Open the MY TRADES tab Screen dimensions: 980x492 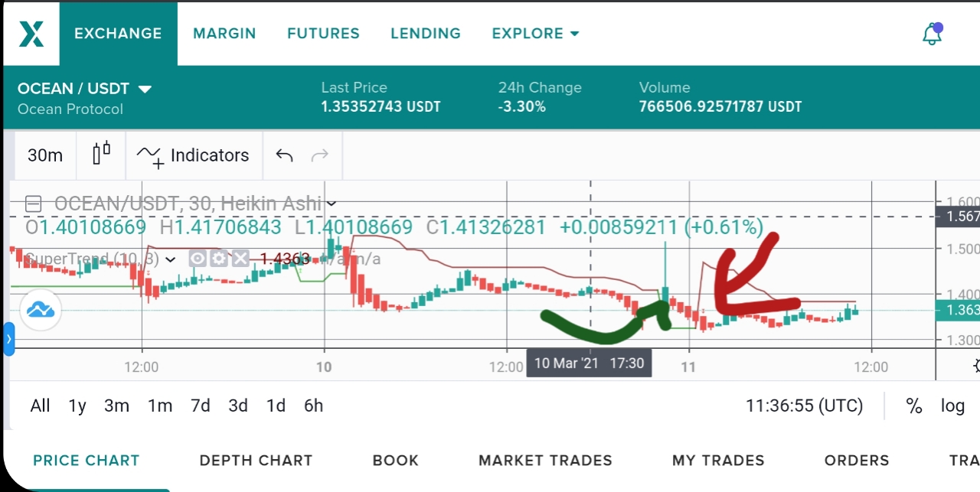[x=718, y=461]
